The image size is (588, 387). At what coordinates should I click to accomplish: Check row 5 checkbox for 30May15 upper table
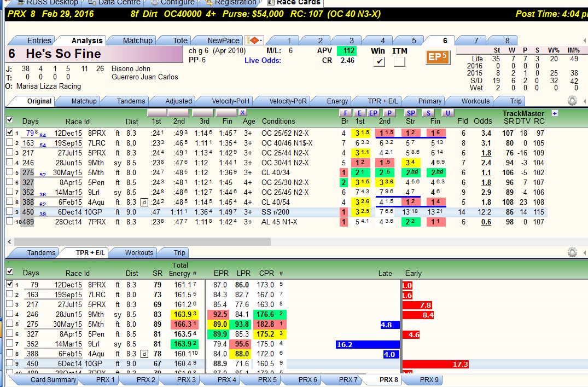pos(10,172)
